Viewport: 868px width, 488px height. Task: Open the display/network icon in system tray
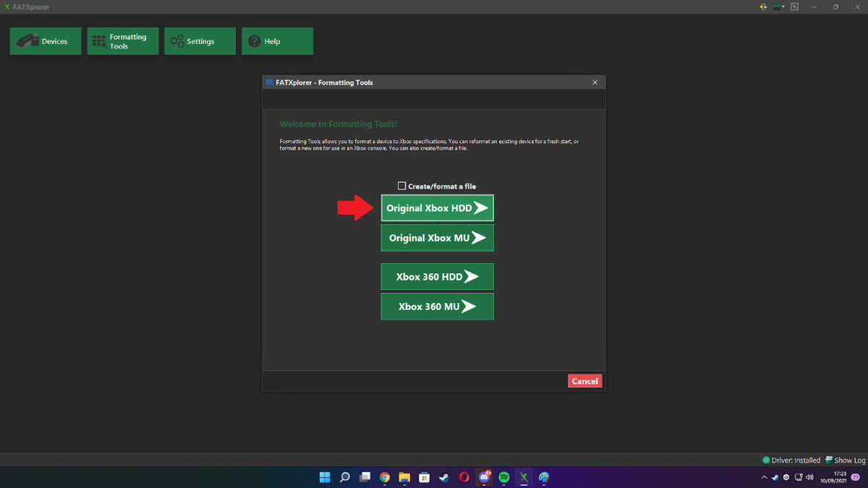coord(798,477)
